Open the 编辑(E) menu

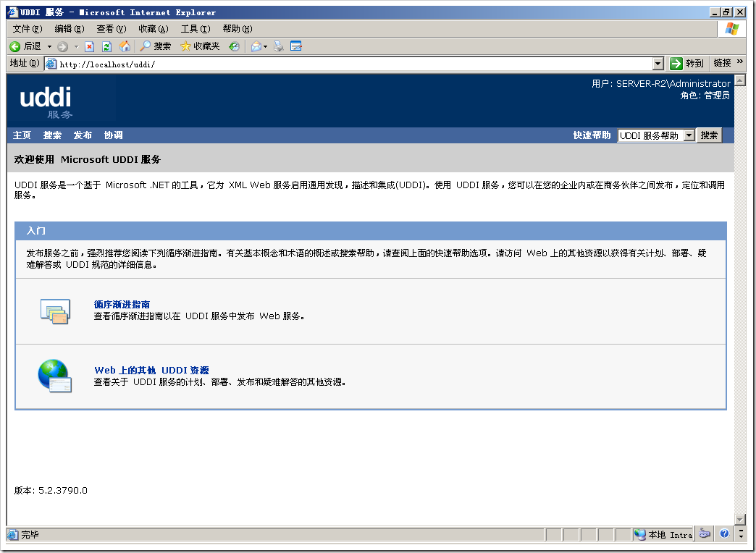70,29
